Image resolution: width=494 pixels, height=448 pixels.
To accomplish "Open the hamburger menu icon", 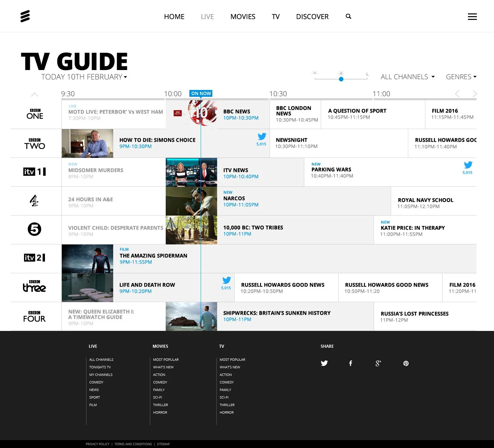I will click(472, 16).
